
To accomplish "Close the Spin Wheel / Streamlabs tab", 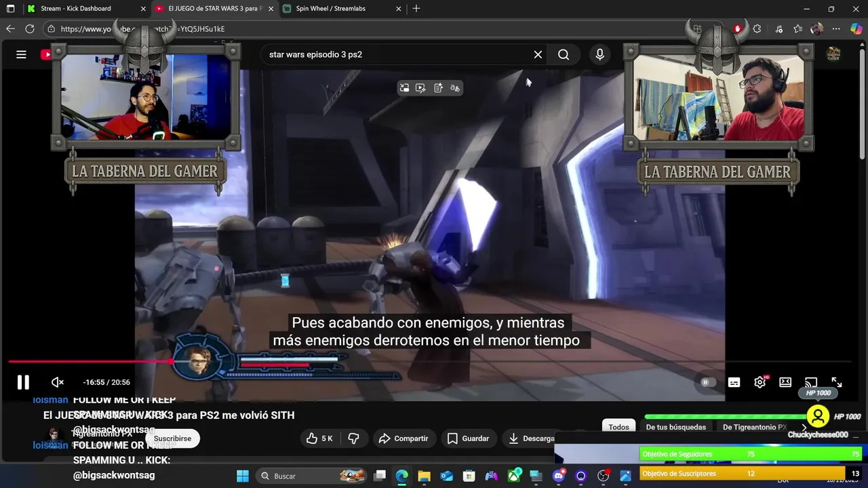I will pyautogui.click(x=398, y=9).
